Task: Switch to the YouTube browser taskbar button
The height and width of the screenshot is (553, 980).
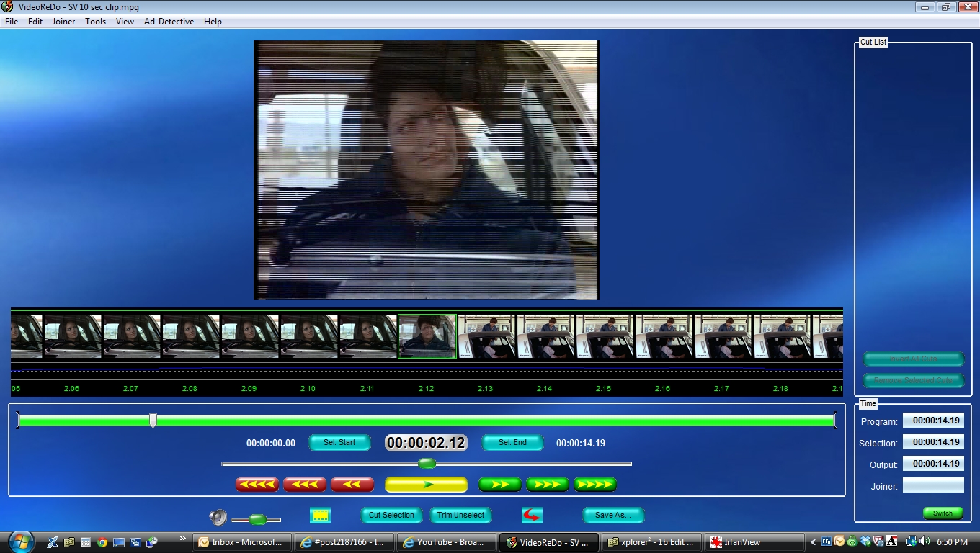Action: point(447,542)
